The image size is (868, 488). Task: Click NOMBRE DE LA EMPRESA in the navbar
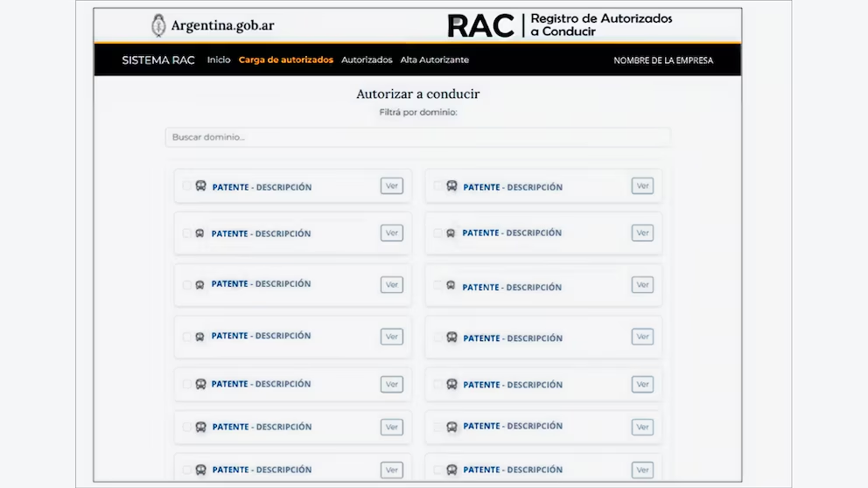pos(663,60)
